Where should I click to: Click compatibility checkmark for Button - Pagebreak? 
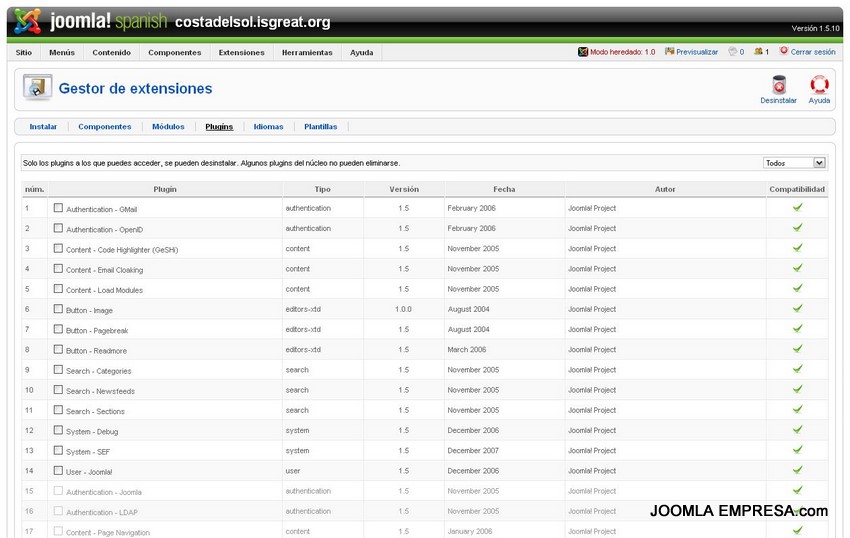tap(797, 329)
